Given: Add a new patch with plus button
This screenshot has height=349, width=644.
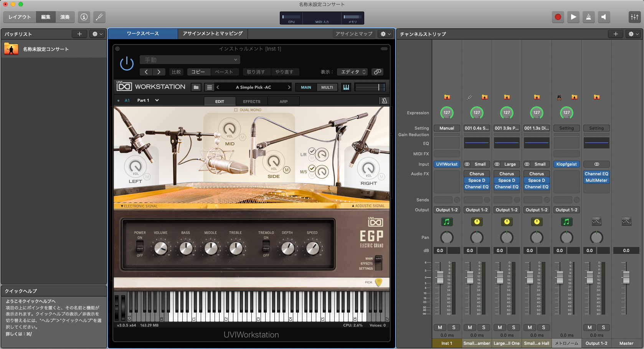Looking at the screenshot, I should click(79, 34).
